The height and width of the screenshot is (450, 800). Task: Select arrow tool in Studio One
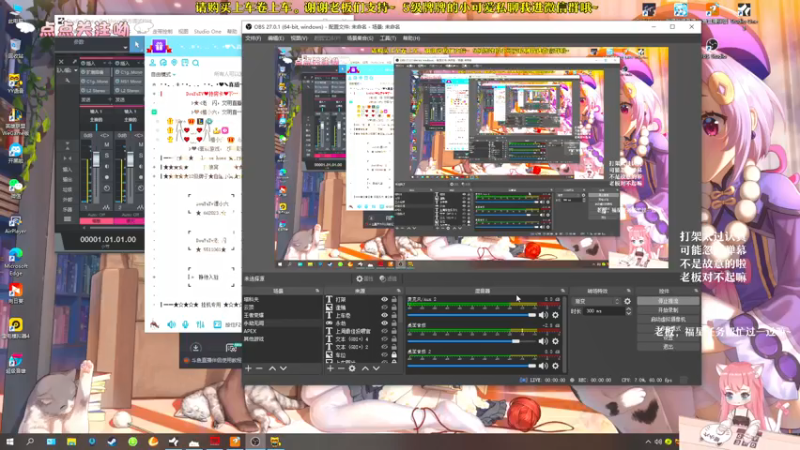pos(137,45)
